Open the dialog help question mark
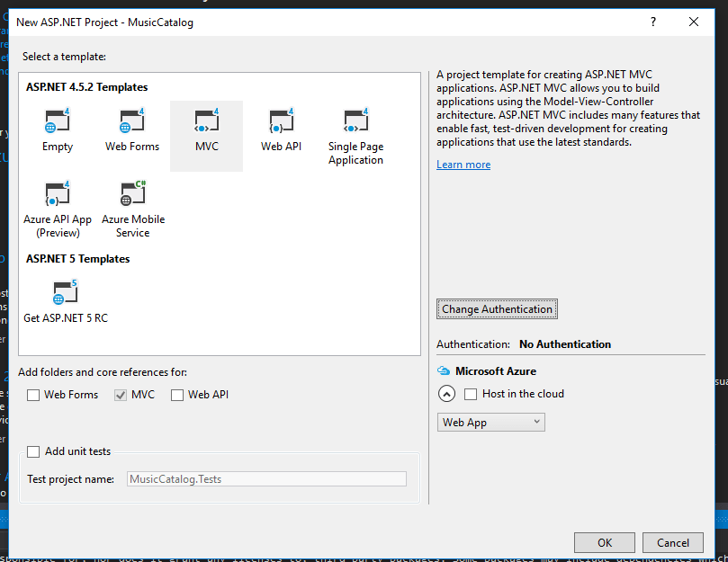 (652, 22)
